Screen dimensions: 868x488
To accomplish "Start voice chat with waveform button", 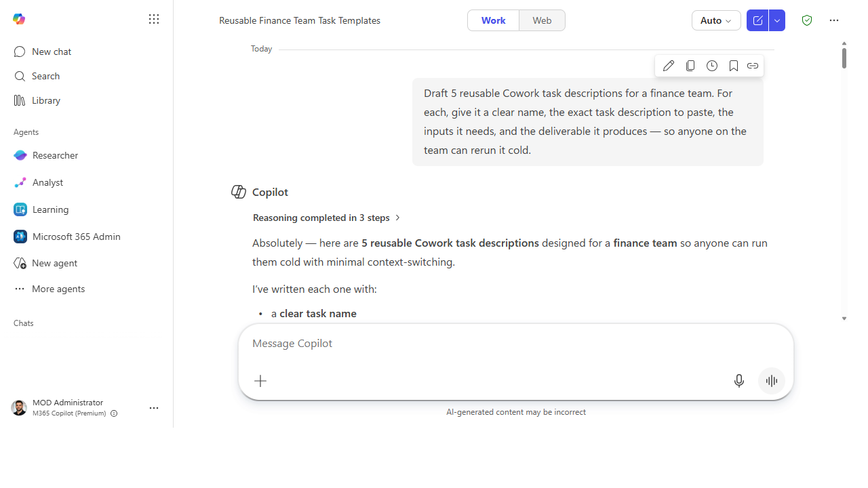I will (772, 381).
